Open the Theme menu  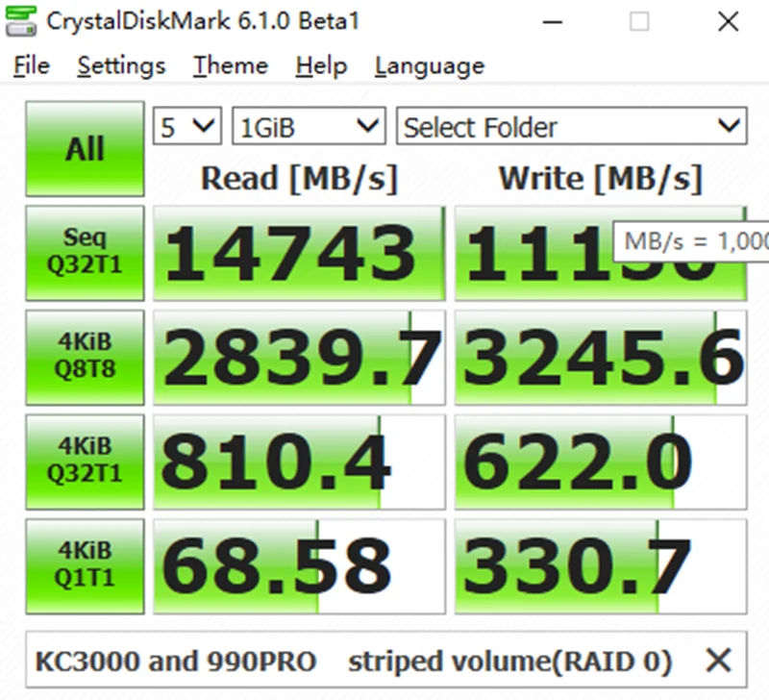point(230,66)
